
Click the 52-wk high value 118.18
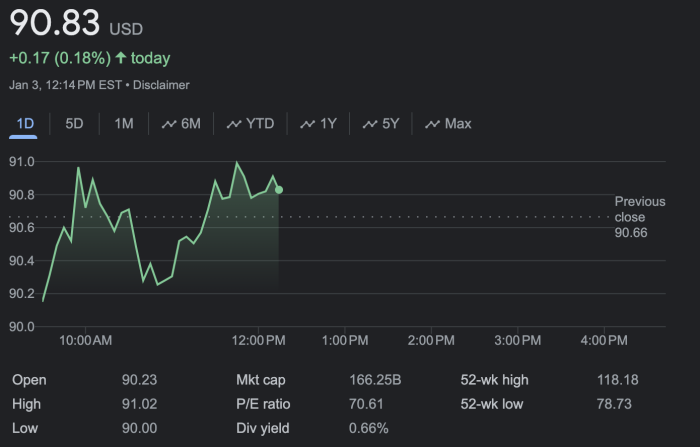(x=618, y=380)
